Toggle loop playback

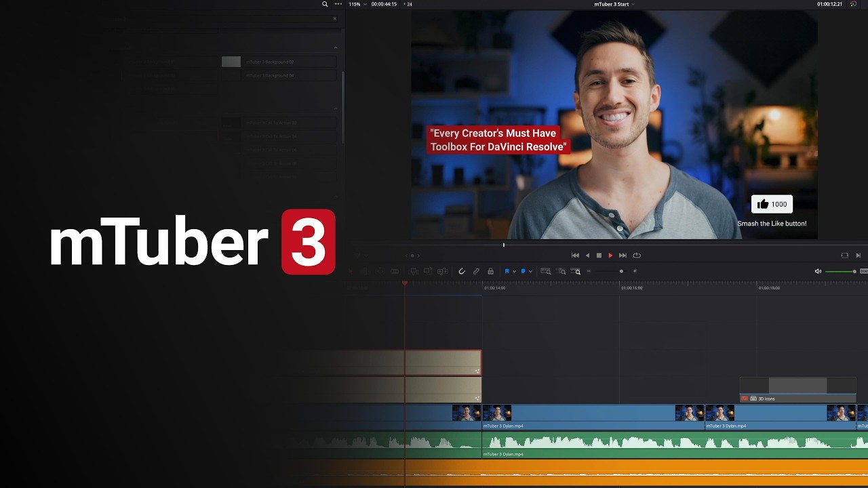637,256
